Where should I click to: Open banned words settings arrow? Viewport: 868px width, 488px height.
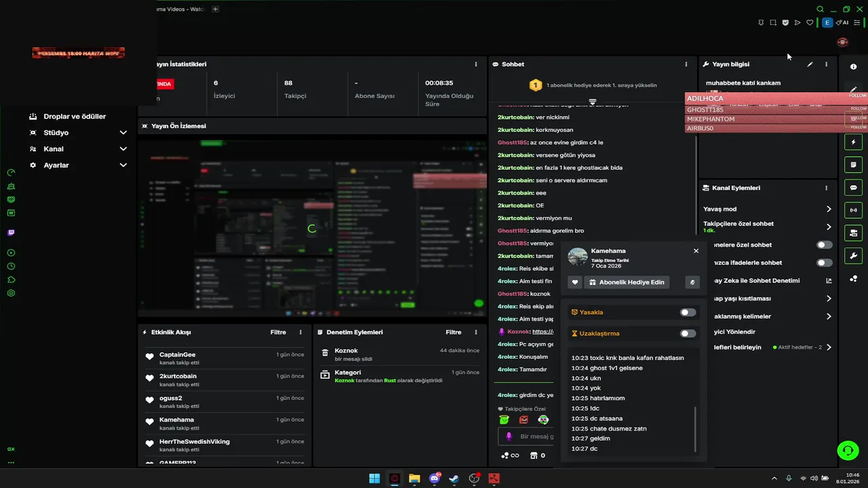tap(829, 317)
